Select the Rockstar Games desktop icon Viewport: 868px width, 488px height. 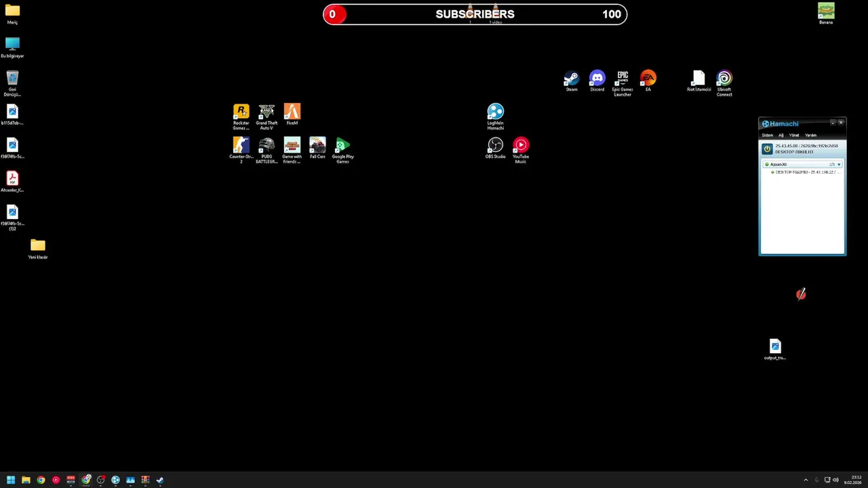click(x=241, y=117)
